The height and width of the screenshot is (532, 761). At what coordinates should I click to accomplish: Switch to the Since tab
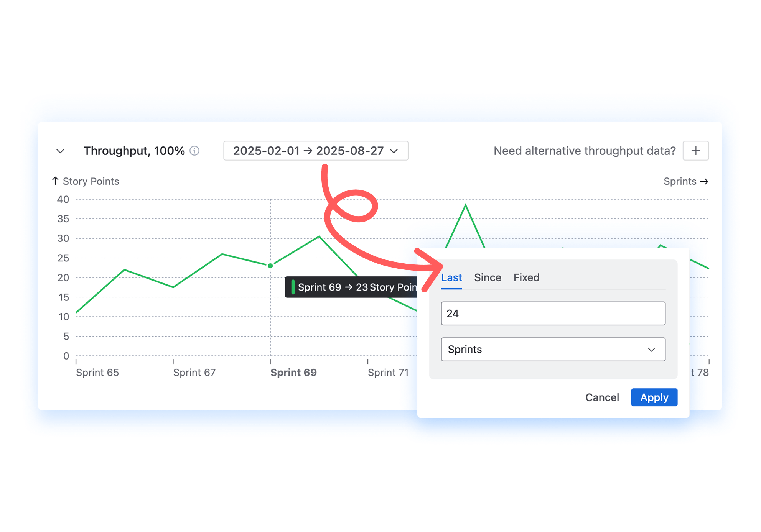click(487, 277)
